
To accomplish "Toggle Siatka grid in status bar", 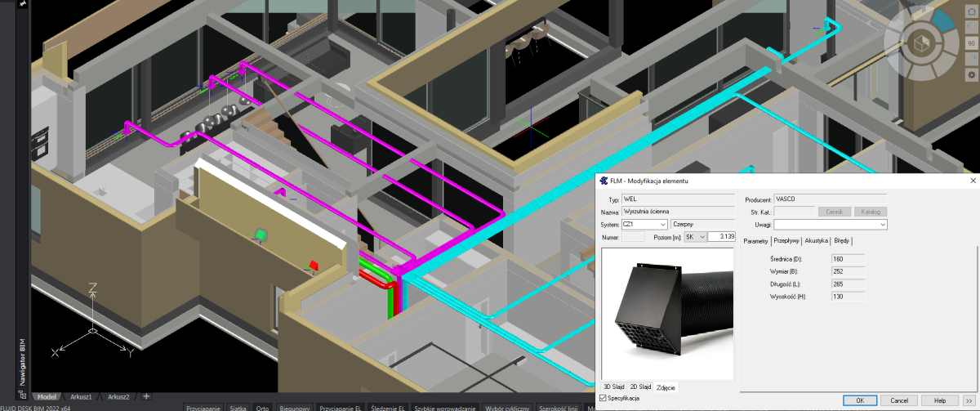I will [x=238, y=406].
